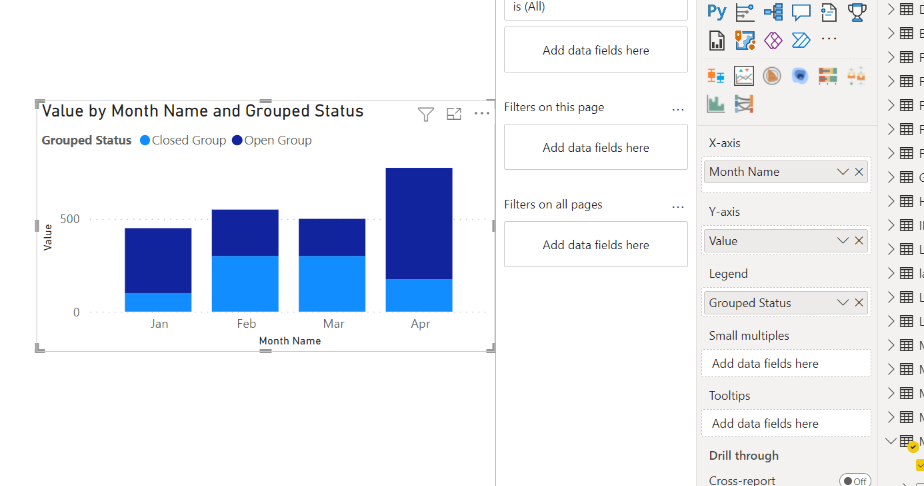Toggle the Cross-report switch
The height and width of the screenshot is (486, 924).
(x=854, y=481)
